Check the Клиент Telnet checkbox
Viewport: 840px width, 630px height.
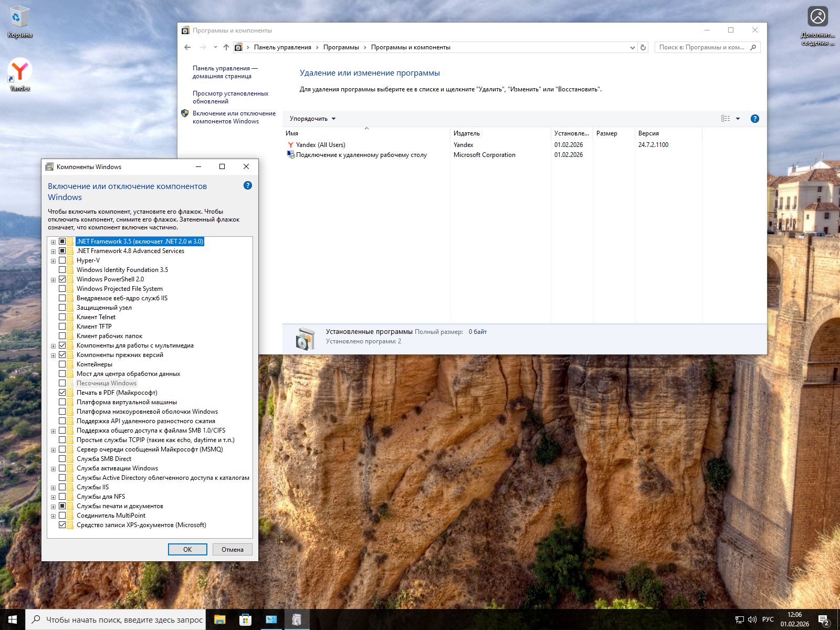click(62, 317)
